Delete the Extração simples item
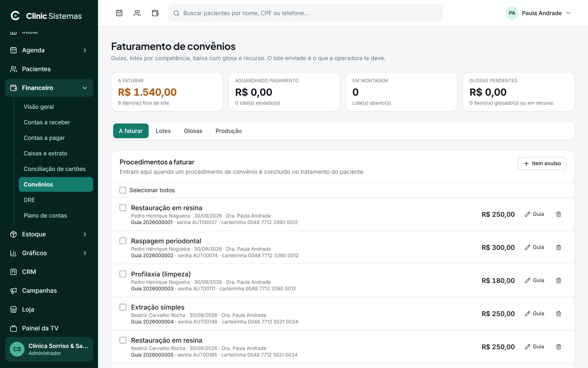This screenshot has height=368, width=588. click(559, 313)
